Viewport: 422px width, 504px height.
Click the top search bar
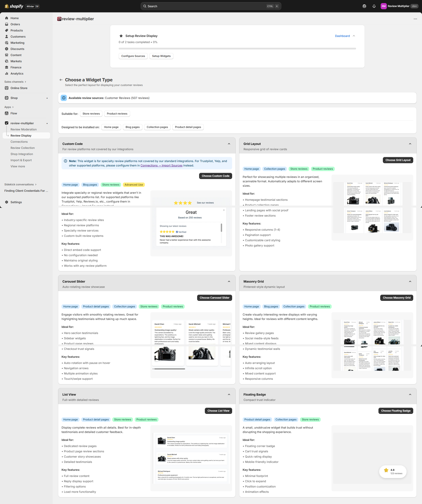point(210,6)
